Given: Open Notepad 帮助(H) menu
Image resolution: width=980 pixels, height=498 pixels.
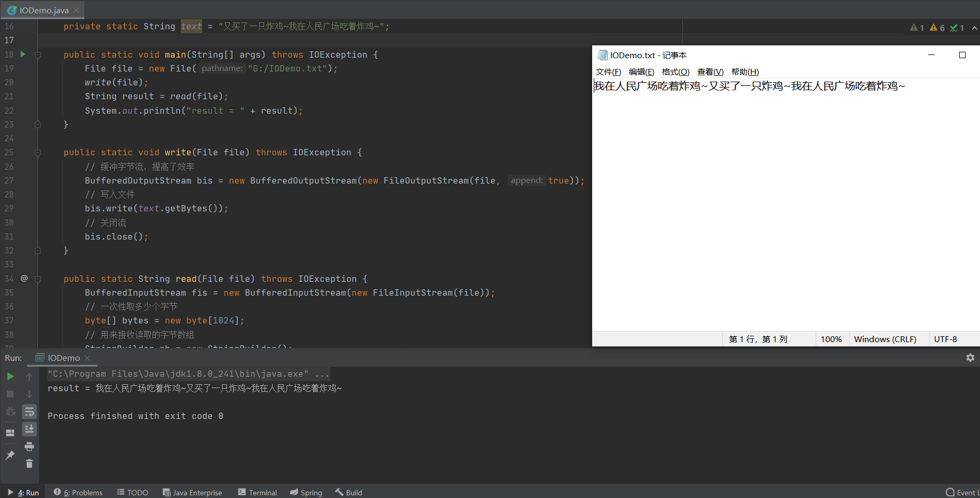Looking at the screenshot, I should (745, 72).
